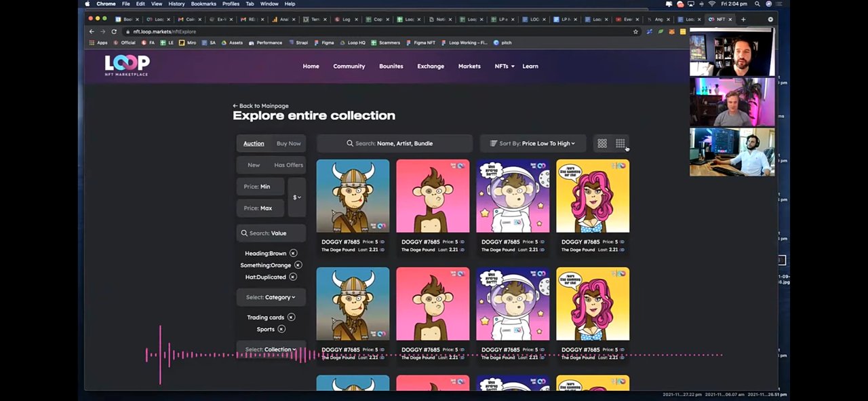Open the Assets bookmark
The width and height of the screenshot is (868, 401).
point(232,43)
